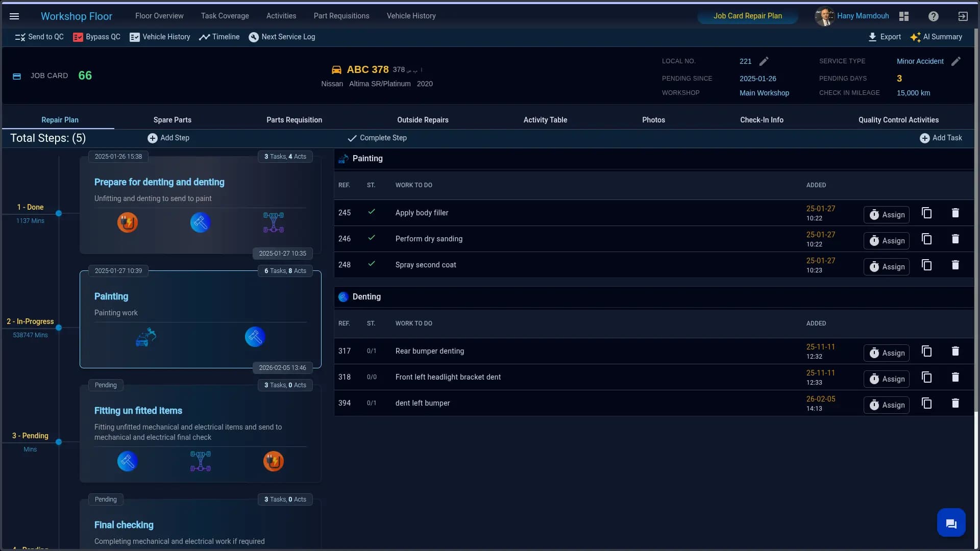
Task: Switch to the Photos tab
Action: click(x=653, y=120)
